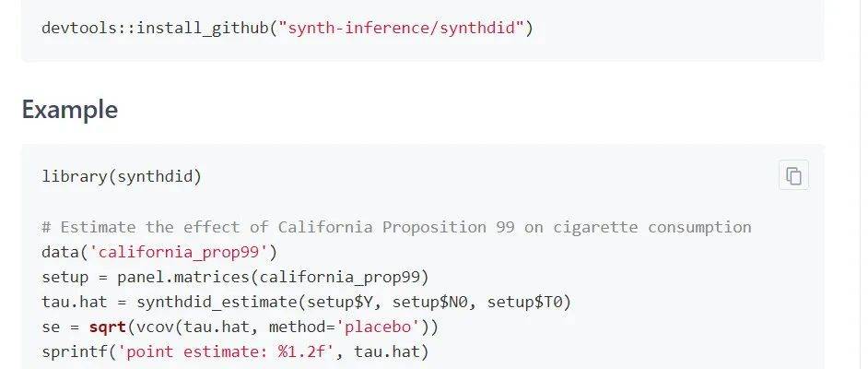
Task: Click the sprintf function name
Action: [75, 351]
